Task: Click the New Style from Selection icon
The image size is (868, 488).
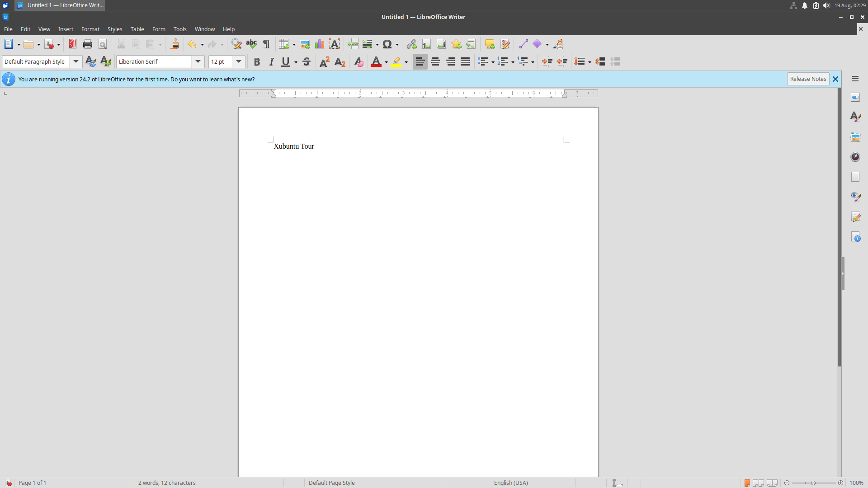Action: coord(105,62)
